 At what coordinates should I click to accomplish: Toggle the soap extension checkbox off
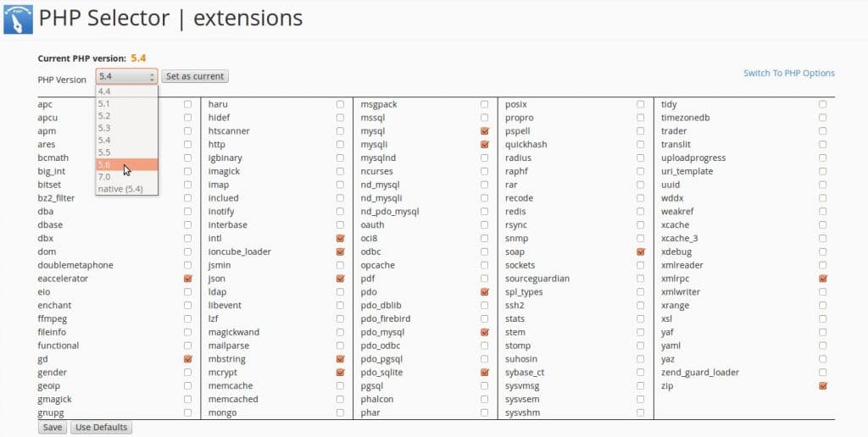[641, 252]
